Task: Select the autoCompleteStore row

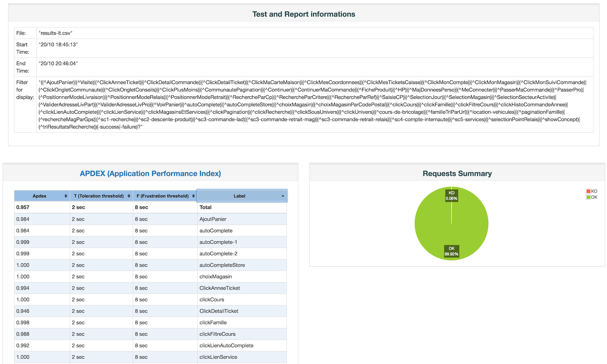Action: coord(222,265)
